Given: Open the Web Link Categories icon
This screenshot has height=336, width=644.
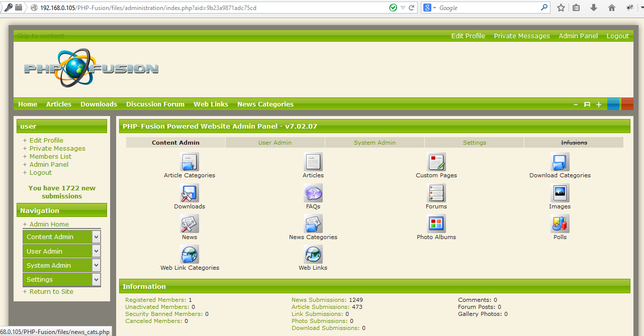Looking at the screenshot, I should tap(190, 255).
